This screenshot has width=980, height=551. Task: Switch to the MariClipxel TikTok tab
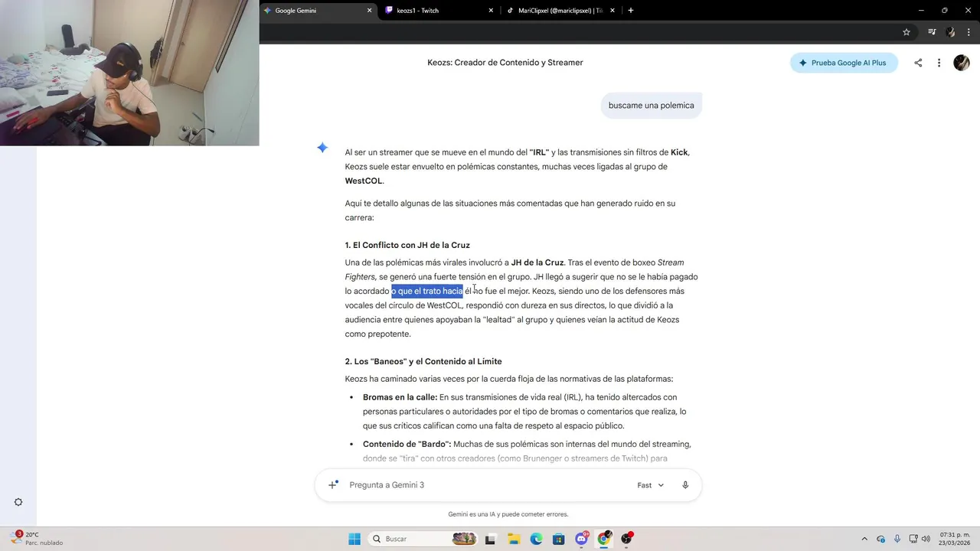560,11
